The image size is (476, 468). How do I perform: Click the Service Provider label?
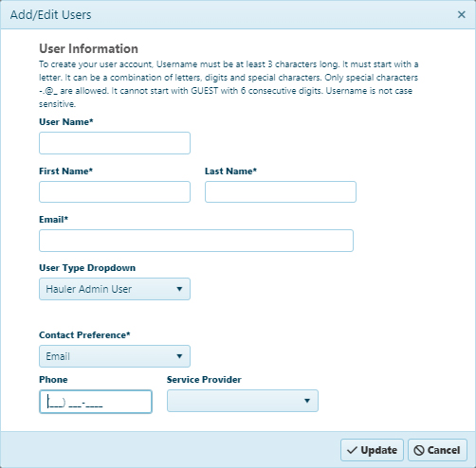tap(204, 380)
